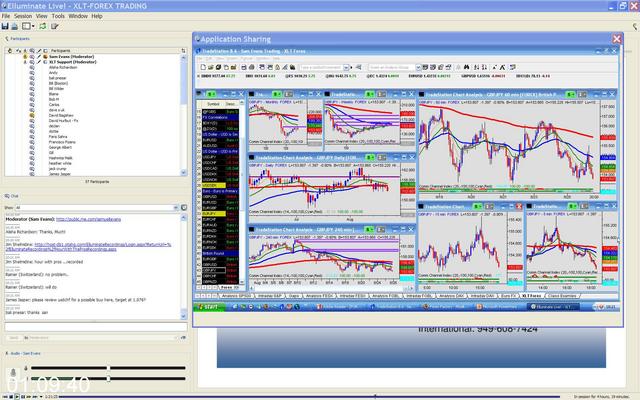The image size is (640, 400).
Task: Select participant heather white
Action: (x=60, y=163)
